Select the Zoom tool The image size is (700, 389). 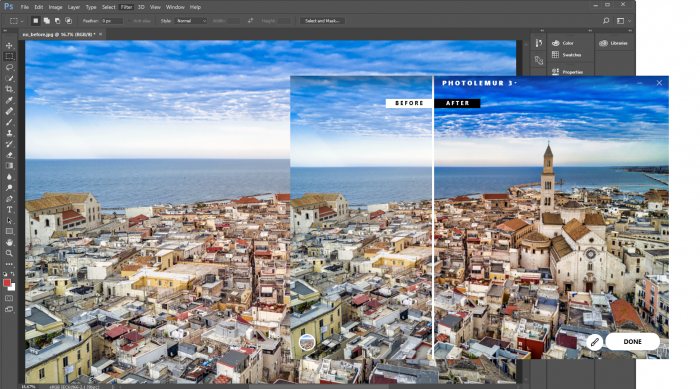pos(9,253)
